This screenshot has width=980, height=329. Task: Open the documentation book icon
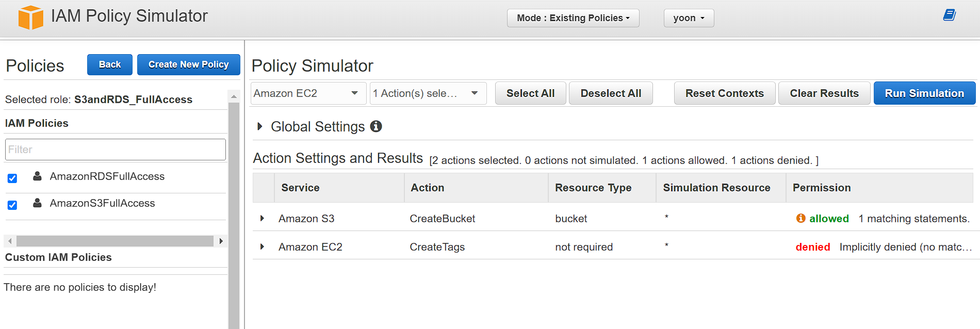[949, 15]
